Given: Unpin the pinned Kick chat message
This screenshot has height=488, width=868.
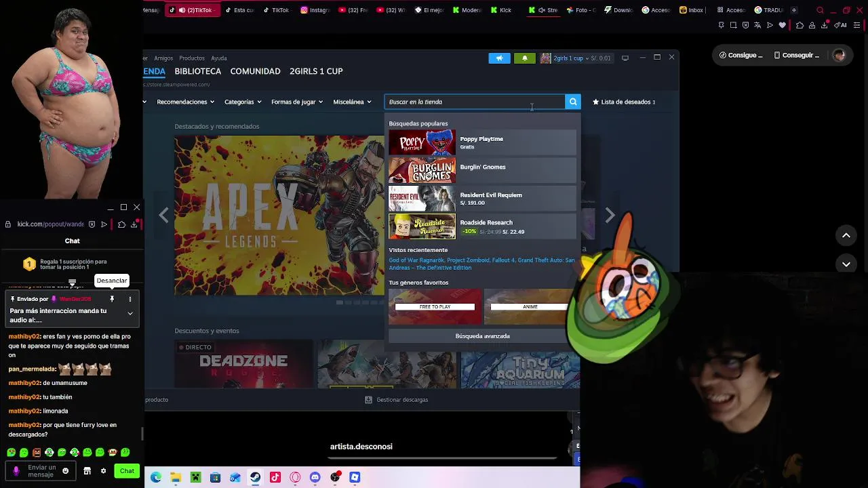Looking at the screenshot, I should 112,299.
